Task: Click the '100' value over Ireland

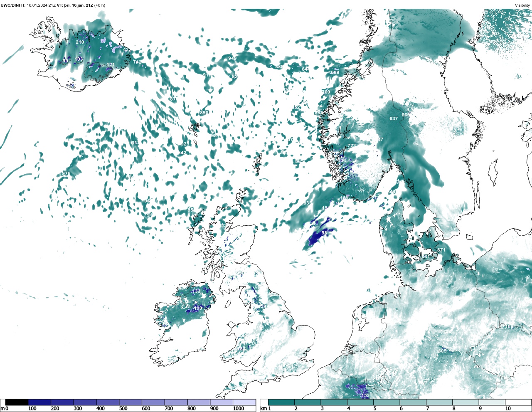Action: (x=198, y=308)
